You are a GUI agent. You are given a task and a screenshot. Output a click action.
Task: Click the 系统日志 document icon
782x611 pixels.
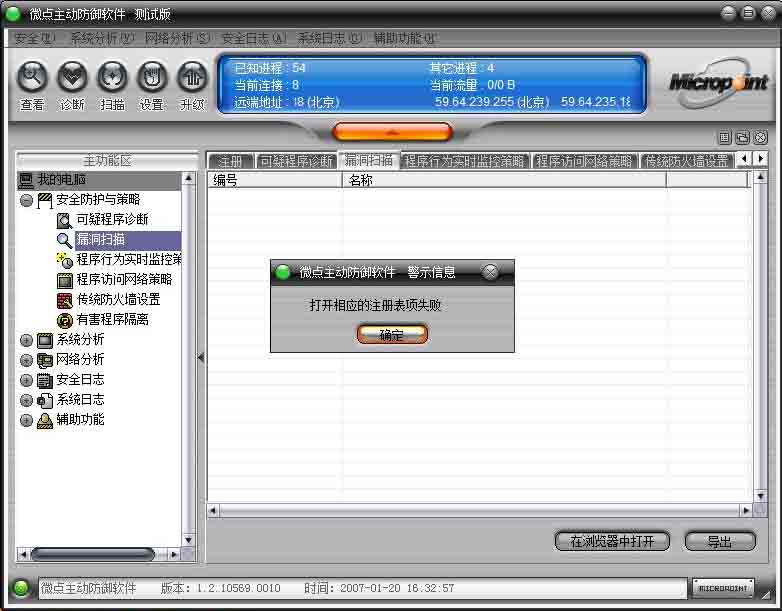click(45, 401)
